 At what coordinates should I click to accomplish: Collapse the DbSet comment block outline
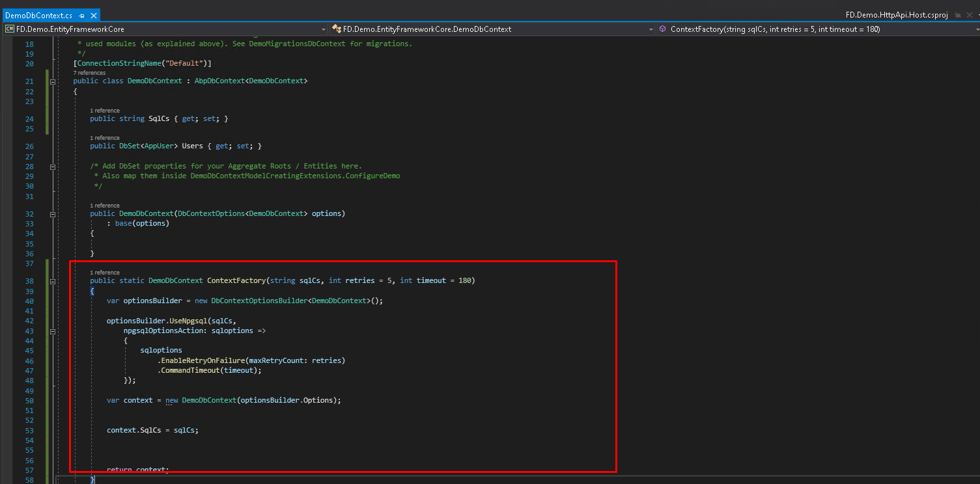(x=53, y=167)
